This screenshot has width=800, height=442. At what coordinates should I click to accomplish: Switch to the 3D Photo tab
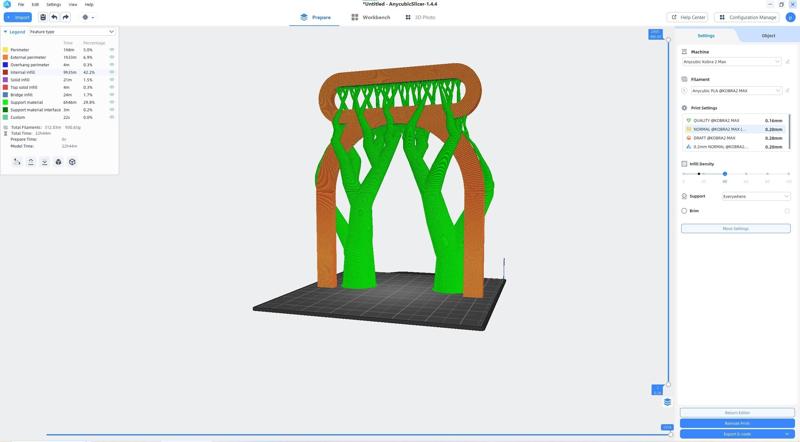coord(420,17)
